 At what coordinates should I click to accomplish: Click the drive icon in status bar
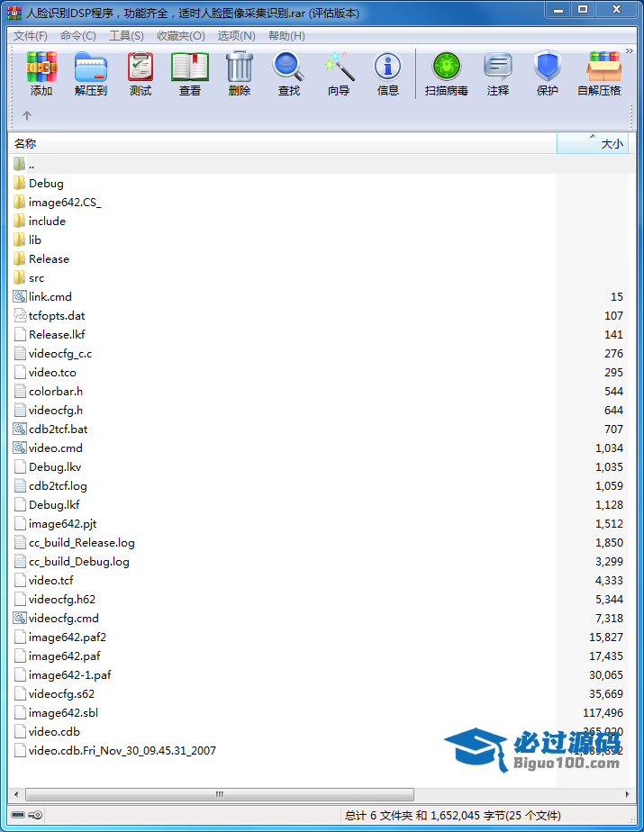pos(18,815)
